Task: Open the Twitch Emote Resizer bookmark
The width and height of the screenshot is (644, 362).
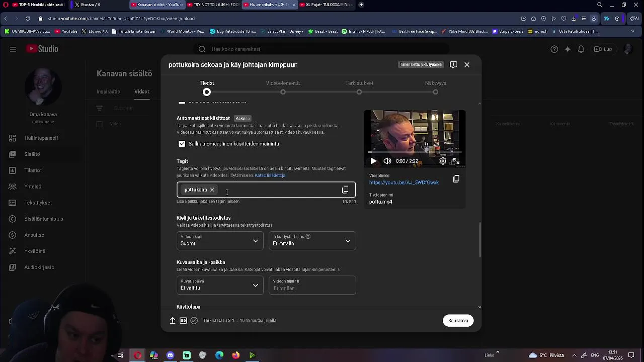Action: (x=133, y=31)
